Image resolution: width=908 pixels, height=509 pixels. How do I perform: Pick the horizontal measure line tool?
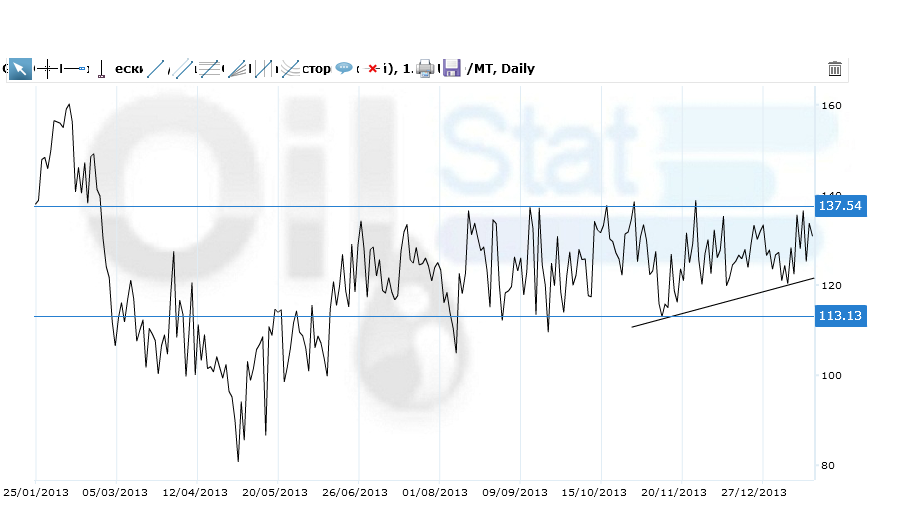click(x=74, y=69)
